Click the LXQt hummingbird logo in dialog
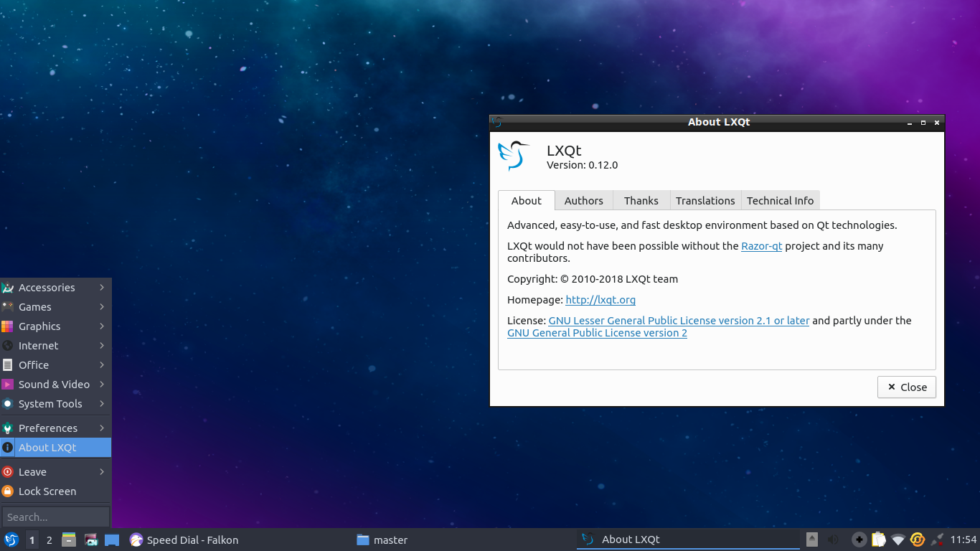Screen dimensions: 980x551 [514, 156]
